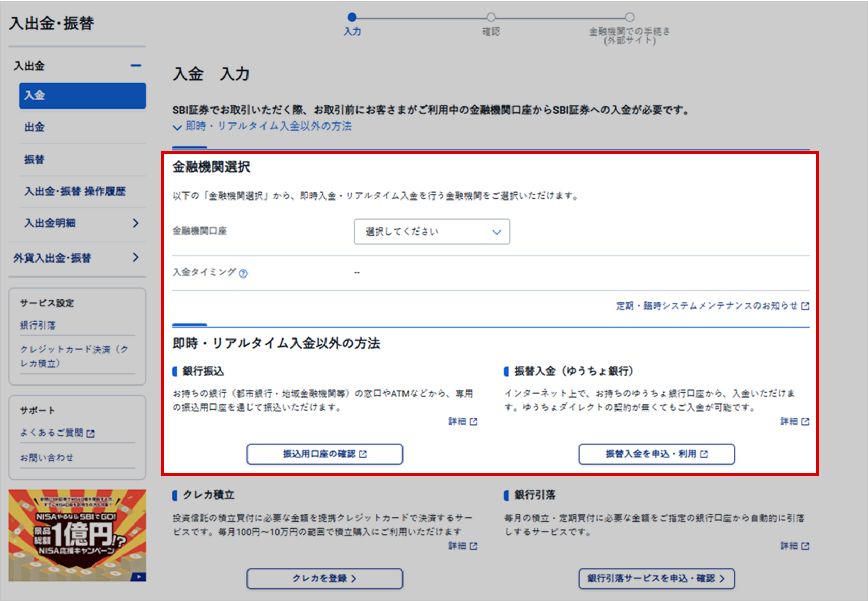Click 銀行引落サービスを申込・確認 button
Screen dimensions: 868x601
tap(656, 578)
